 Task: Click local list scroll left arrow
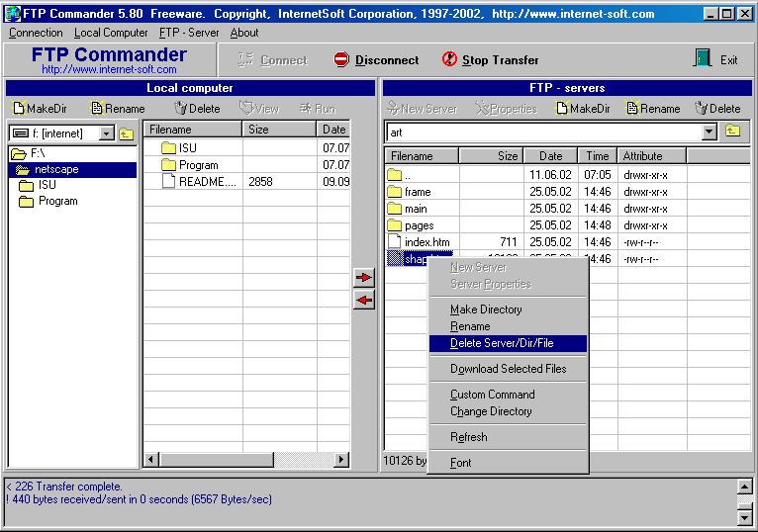[151, 459]
